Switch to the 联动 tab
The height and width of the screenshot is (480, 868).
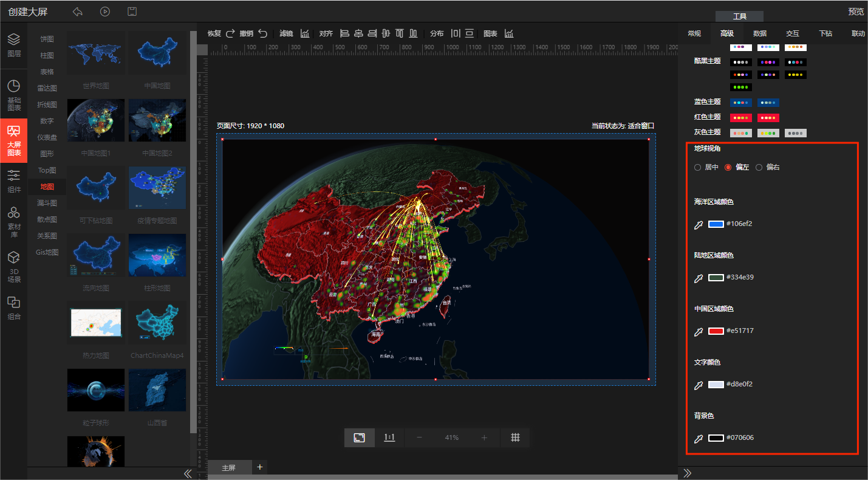pyautogui.click(x=858, y=33)
